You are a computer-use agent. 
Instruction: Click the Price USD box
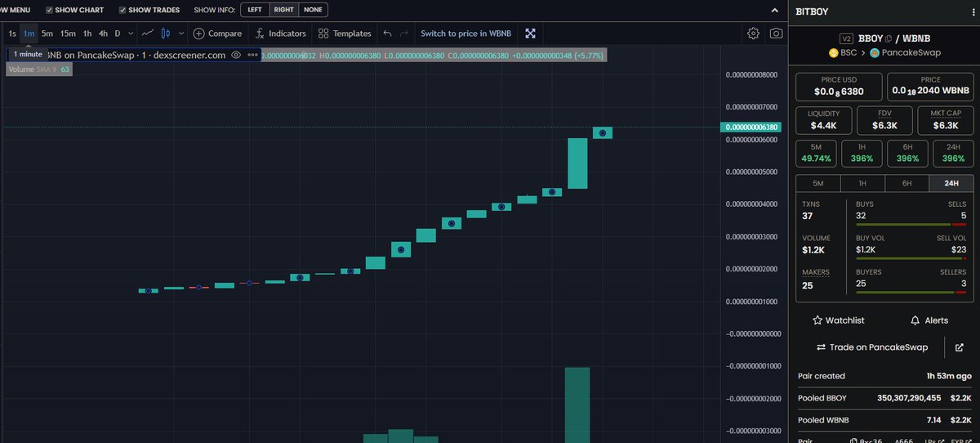[840, 87]
